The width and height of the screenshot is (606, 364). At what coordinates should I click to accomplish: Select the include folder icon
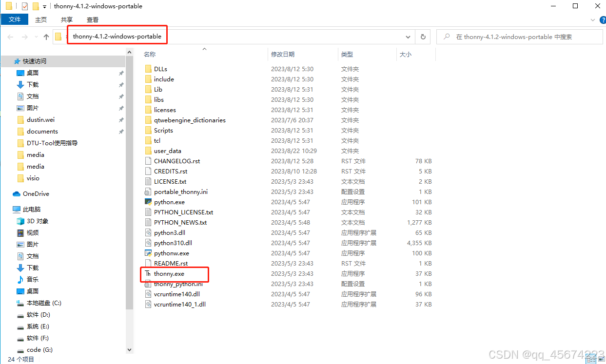(148, 79)
